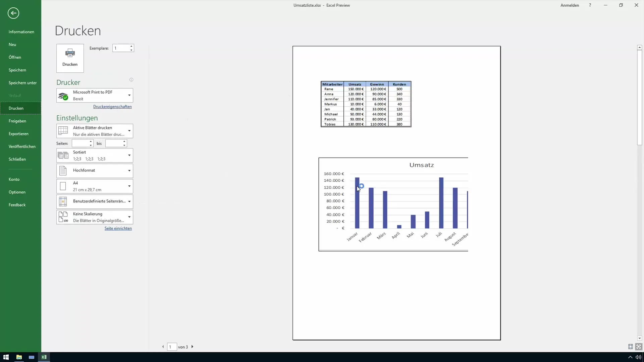Screen dimensions: 644x362
Task: Click the Freigeben sidebar menu item
Action: pos(17,121)
